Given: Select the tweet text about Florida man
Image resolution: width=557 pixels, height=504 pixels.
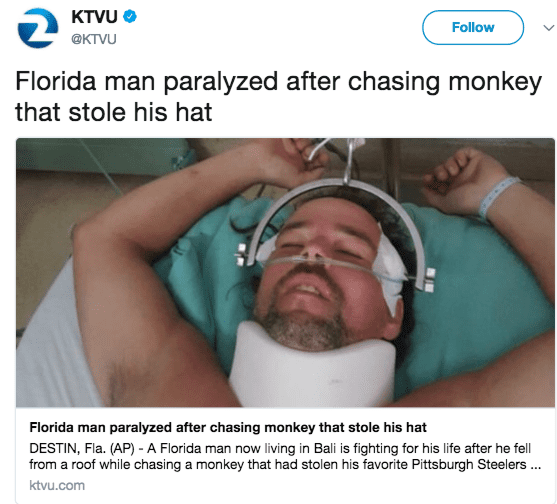Looking at the screenshot, I should click(x=278, y=97).
